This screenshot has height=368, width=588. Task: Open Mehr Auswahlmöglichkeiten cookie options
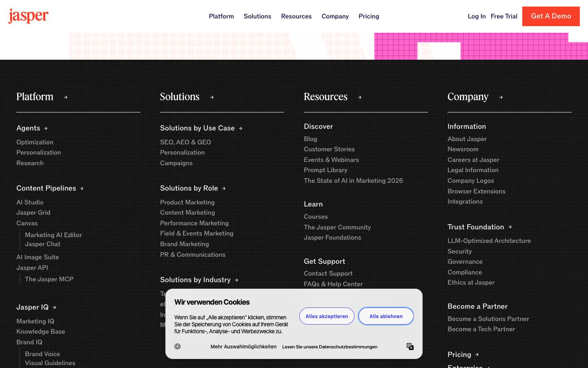tap(243, 347)
